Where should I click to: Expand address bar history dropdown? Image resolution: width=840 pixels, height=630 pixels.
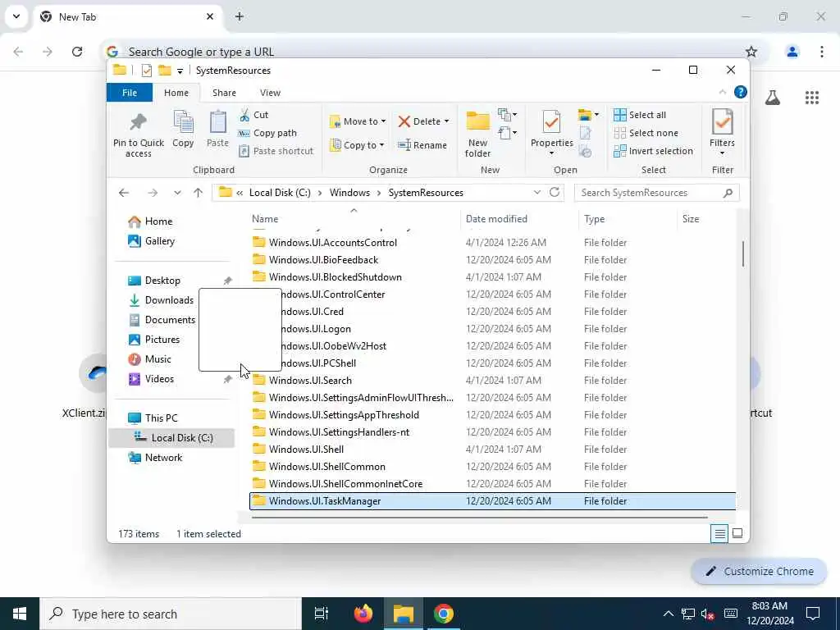point(536,192)
